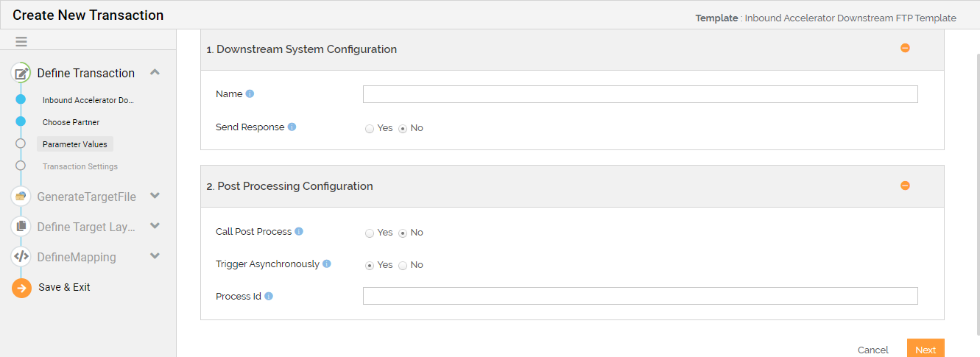The width and height of the screenshot is (980, 357).
Task: Click the Define Target Layout document icon
Action: point(21,227)
